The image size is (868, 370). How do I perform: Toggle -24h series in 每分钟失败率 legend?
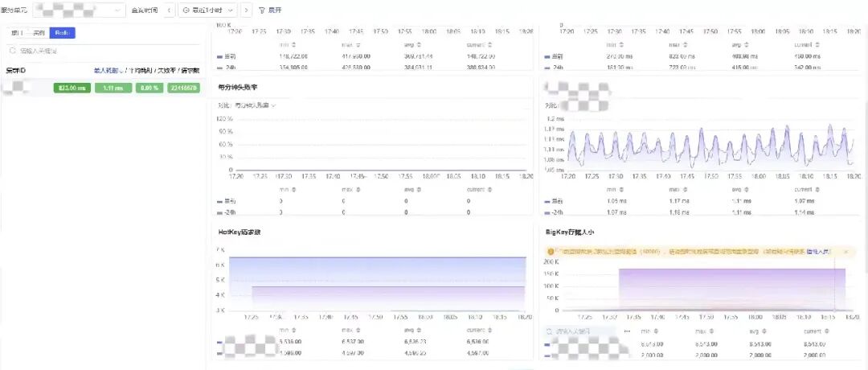(227, 212)
